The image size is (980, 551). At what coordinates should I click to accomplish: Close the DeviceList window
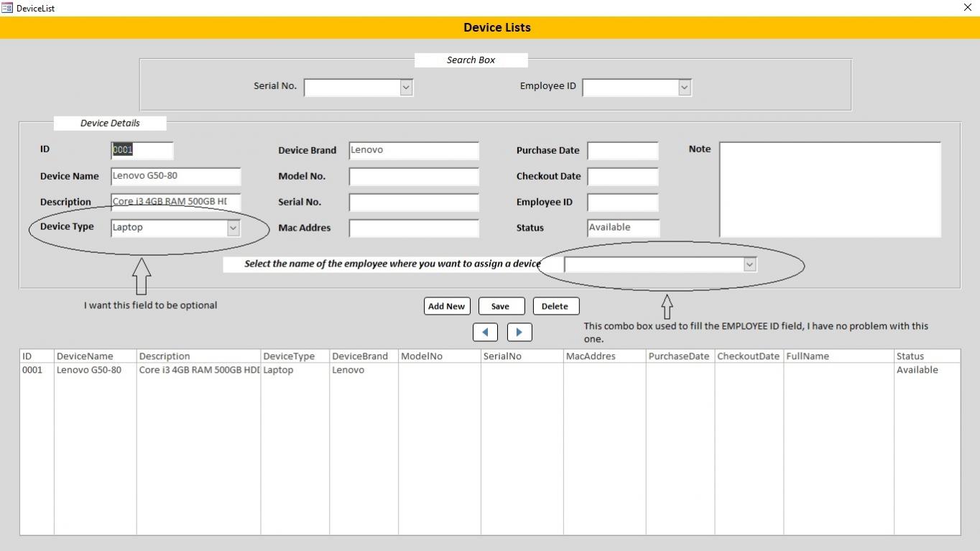click(x=968, y=7)
